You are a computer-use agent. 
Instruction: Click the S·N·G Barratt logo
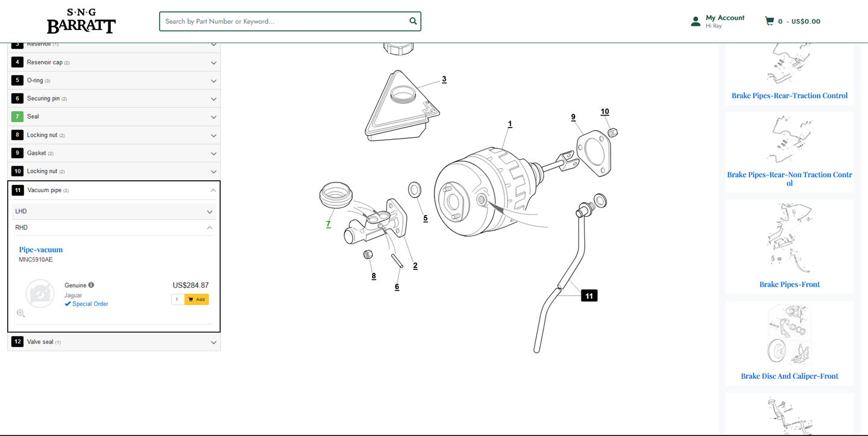(x=81, y=21)
